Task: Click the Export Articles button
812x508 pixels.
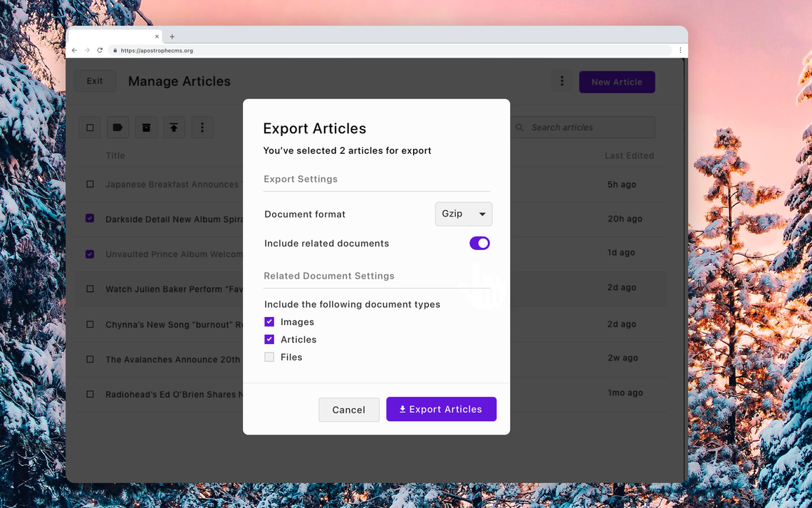Action: click(x=441, y=409)
